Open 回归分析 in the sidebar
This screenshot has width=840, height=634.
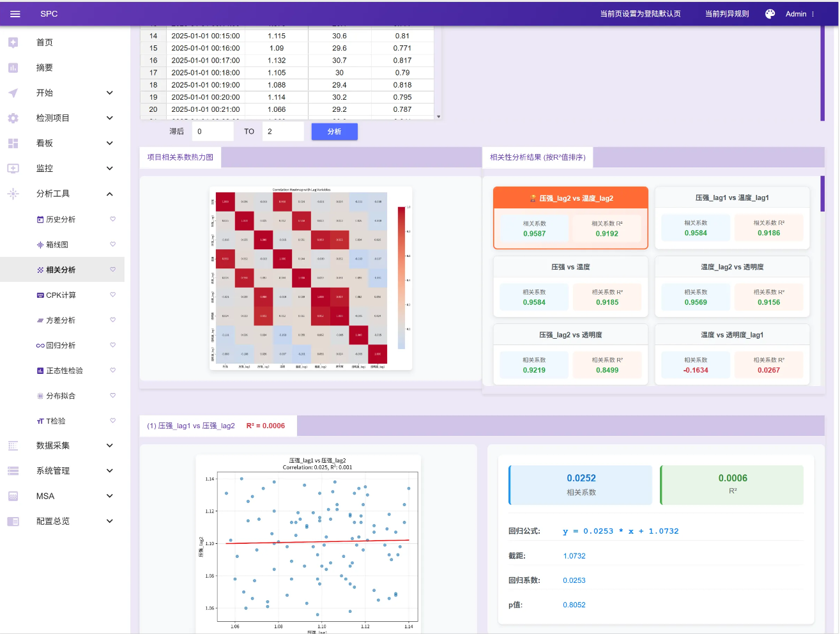(61, 345)
